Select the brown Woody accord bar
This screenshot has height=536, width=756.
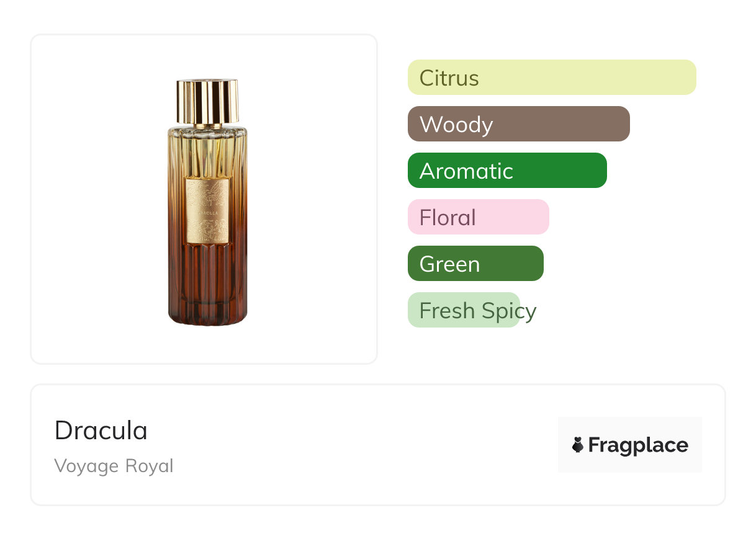coord(519,124)
